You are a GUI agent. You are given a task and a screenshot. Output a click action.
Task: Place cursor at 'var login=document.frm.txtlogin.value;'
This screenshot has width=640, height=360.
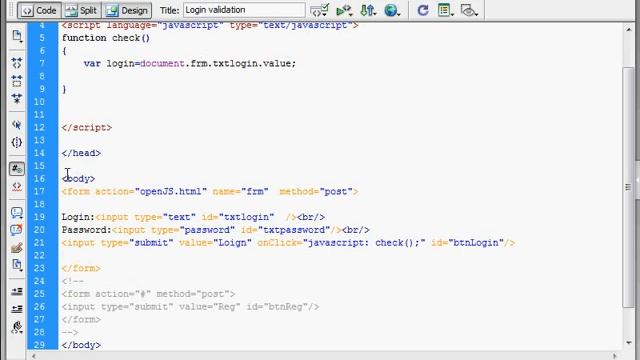pos(190,64)
